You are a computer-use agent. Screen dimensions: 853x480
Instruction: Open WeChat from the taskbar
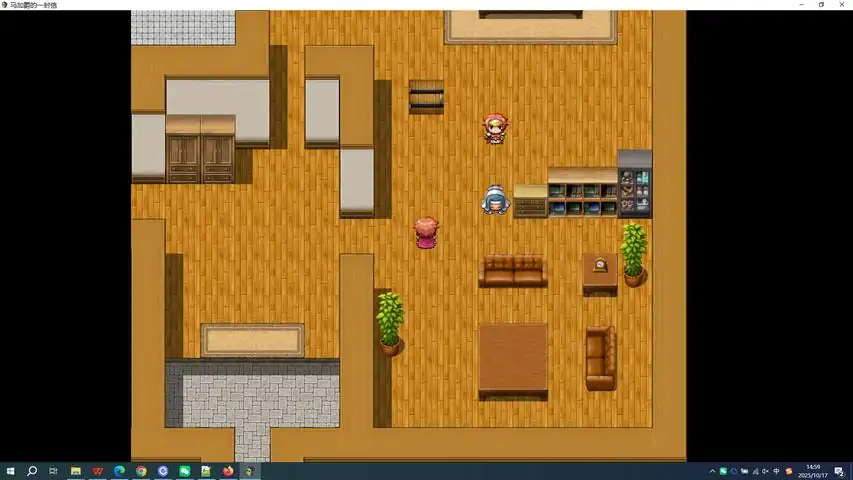point(184,471)
